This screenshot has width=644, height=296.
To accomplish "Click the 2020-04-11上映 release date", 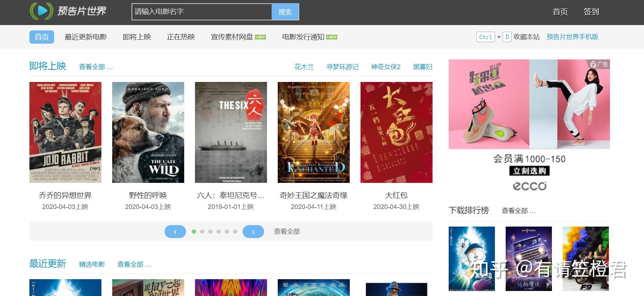I will point(314,207).
